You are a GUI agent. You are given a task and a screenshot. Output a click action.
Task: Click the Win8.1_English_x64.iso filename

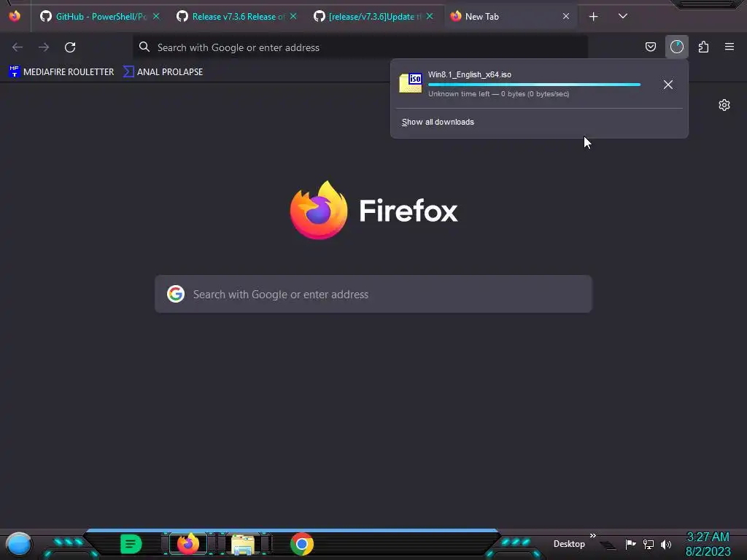(x=469, y=74)
